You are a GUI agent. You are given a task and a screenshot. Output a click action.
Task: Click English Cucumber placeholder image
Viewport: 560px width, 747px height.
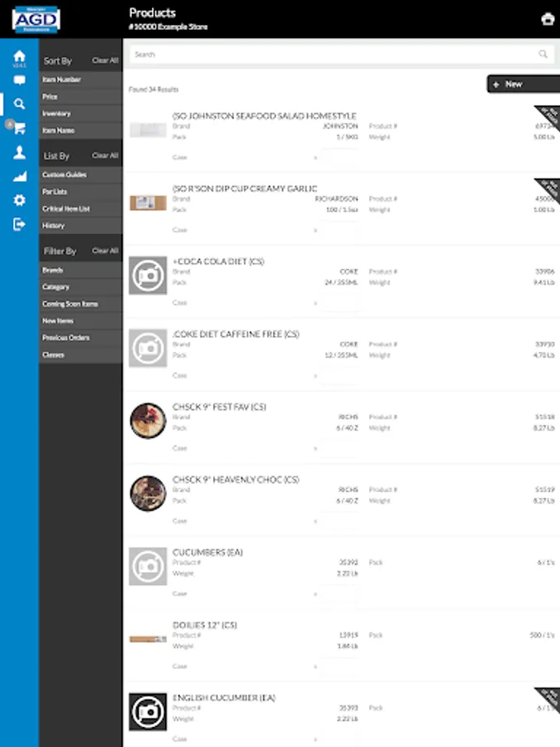pos(149,712)
